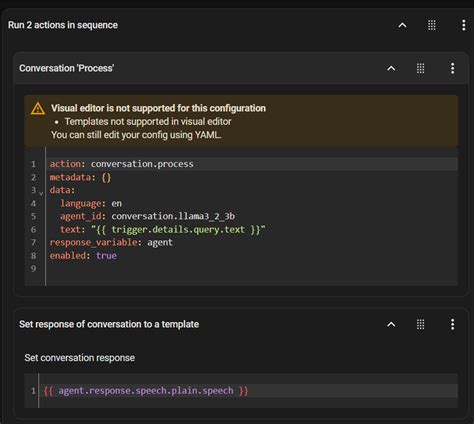Viewport: 474px width, 424px height.
Task: Place the cursor on the 'agent_id' YAML line
Action: point(252,216)
